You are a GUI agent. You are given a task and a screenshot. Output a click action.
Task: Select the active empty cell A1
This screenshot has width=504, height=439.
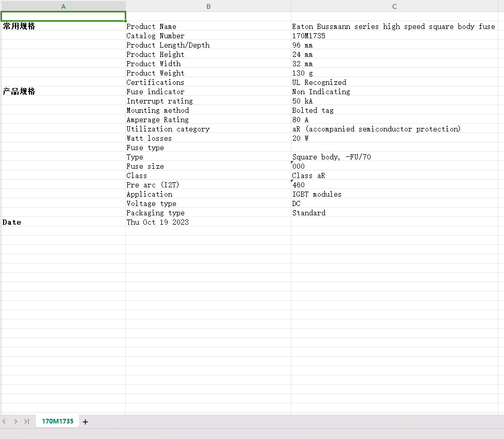coord(63,17)
